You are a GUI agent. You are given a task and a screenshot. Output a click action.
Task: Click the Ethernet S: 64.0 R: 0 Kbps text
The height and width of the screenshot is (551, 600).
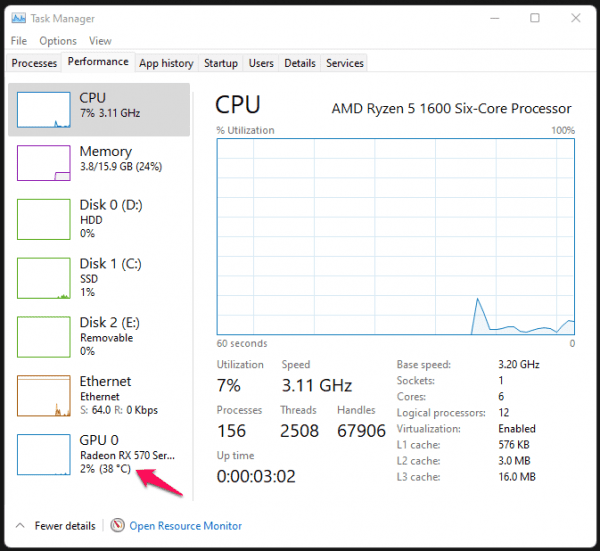point(119,410)
